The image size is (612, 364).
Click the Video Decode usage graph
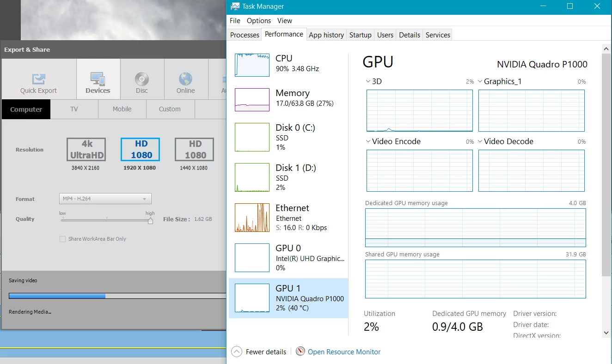pyautogui.click(x=532, y=170)
